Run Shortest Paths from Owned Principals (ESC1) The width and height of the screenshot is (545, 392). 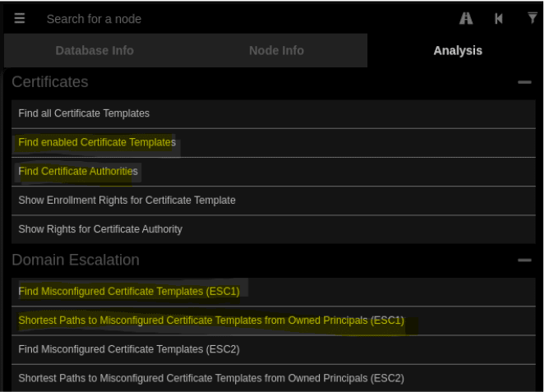click(211, 321)
